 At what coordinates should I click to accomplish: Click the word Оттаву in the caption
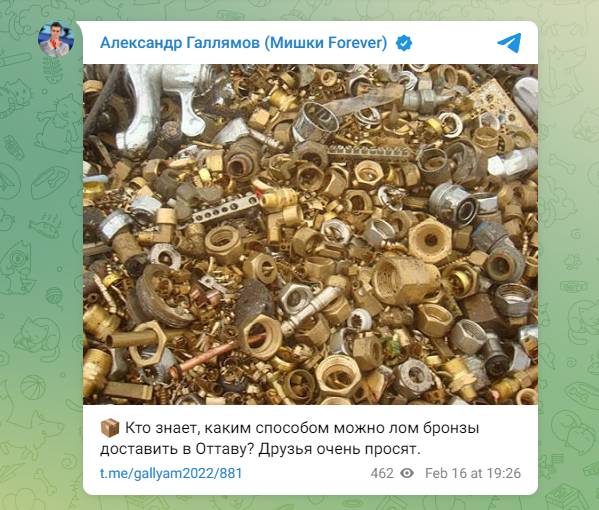tap(222, 449)
